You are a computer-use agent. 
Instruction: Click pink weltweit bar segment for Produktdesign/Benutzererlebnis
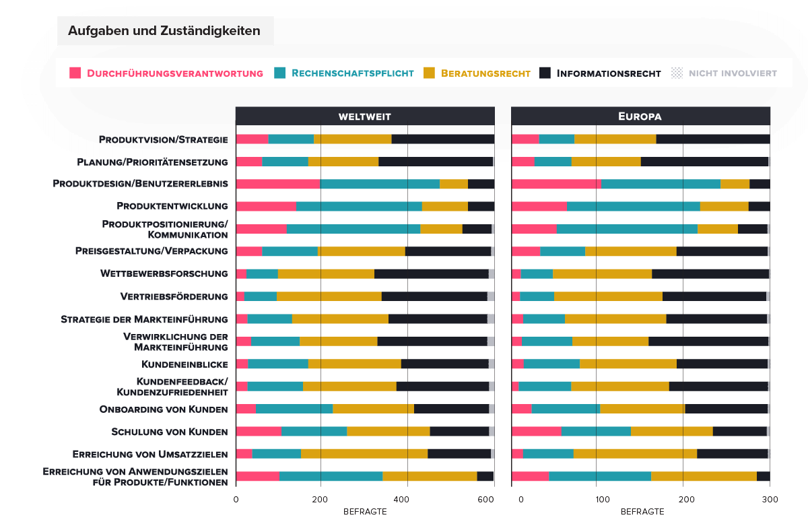(278, 184)
